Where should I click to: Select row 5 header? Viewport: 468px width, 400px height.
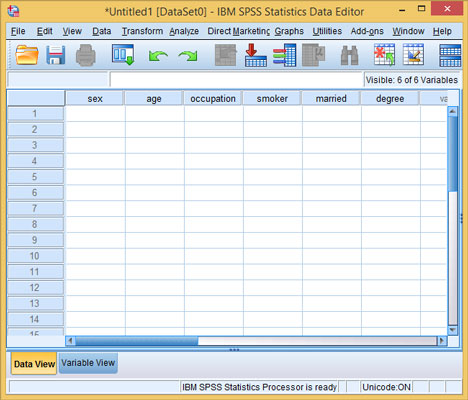pos(35,177)
